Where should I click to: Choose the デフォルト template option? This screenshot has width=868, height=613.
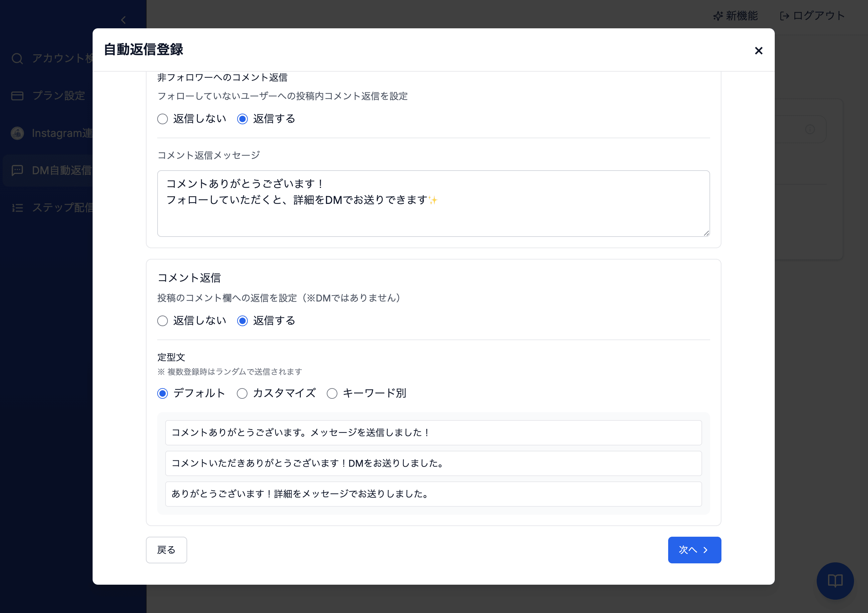[163, 394]
